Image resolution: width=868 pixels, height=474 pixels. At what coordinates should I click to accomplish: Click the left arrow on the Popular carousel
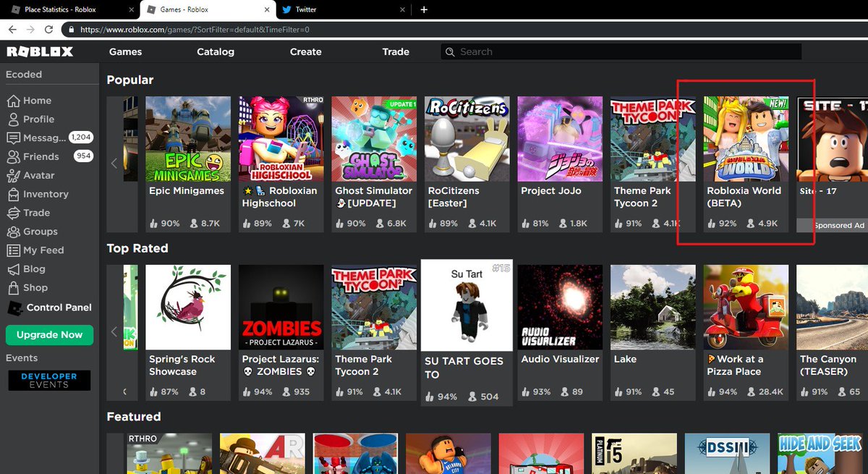(x=114, y=163)
